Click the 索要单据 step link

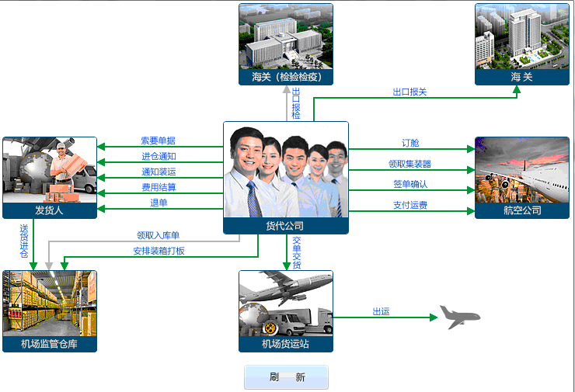point(158,140)
